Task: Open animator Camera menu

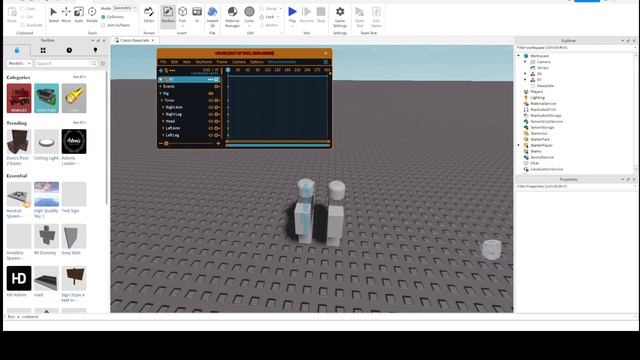Action: (239, 62)
